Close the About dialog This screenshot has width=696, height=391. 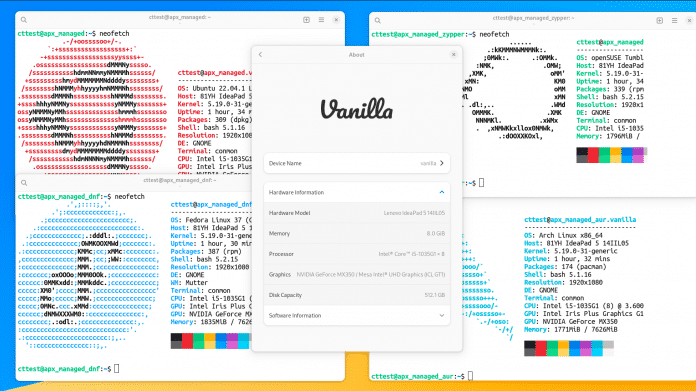[454, 55]
